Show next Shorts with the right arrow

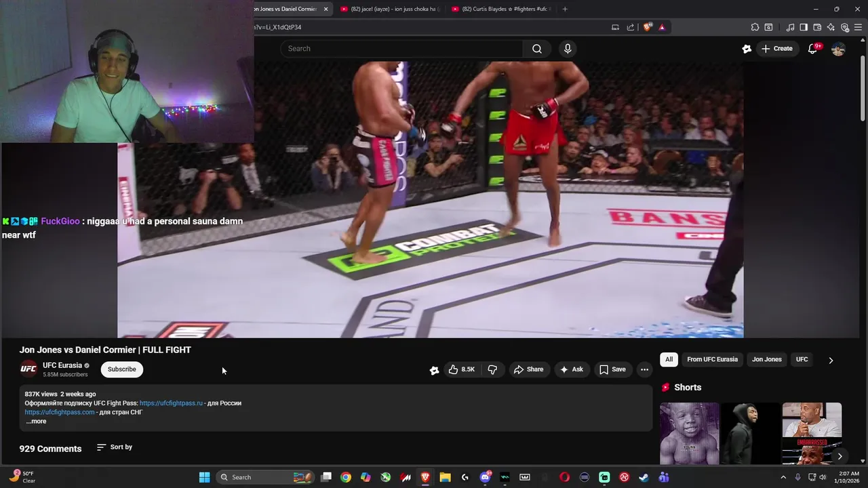840,456
